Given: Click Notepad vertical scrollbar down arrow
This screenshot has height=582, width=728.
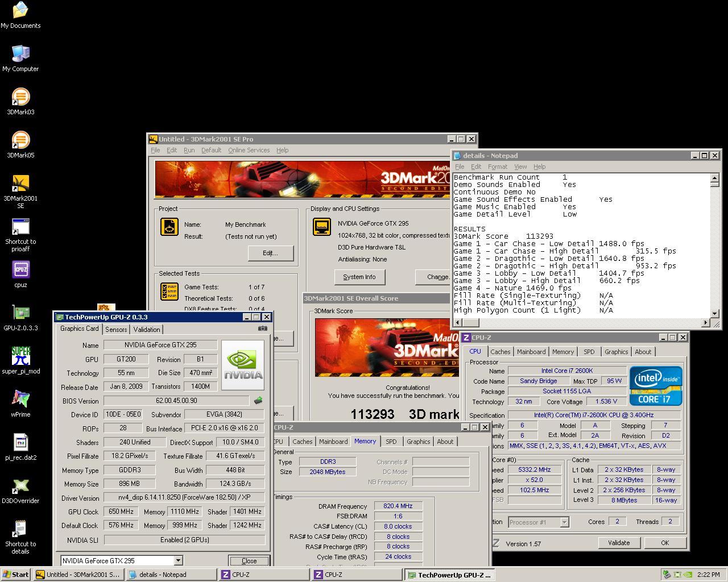Looking at the screenshot, I should (715, 313).
